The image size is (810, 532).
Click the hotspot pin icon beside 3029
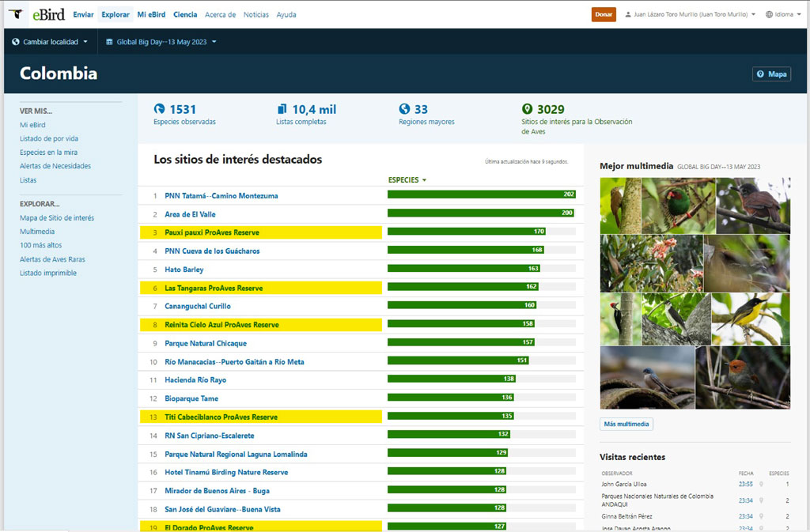click(527, 109)
